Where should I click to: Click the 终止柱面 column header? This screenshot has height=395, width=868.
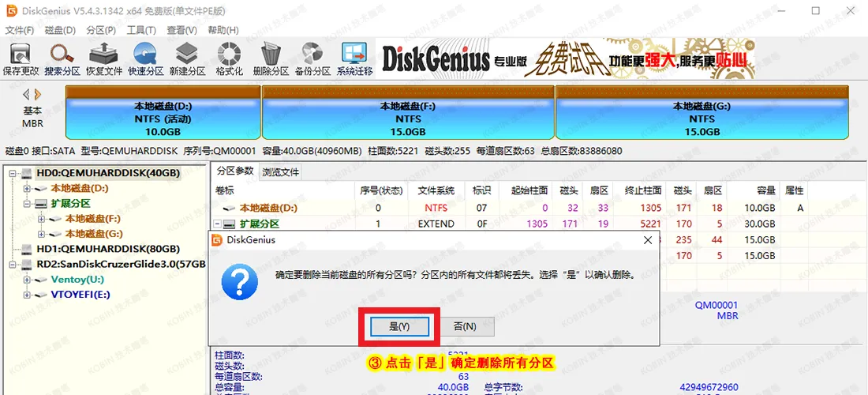click(638, 190)
